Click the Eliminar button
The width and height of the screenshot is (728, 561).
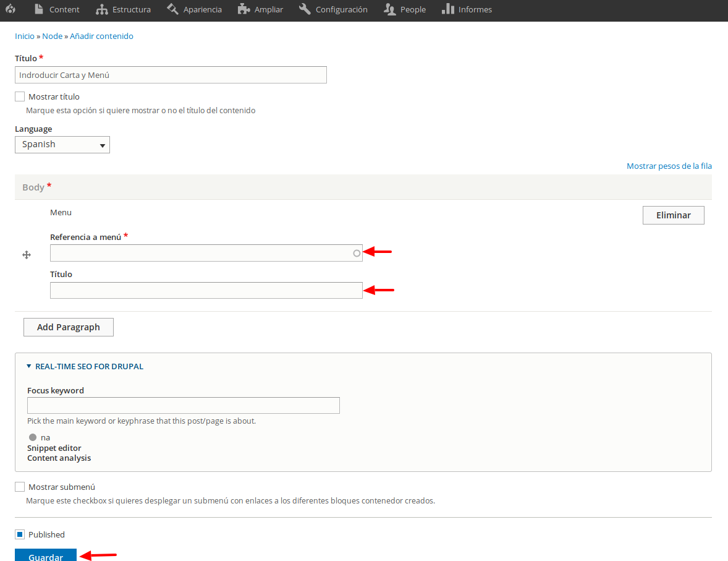click(673, 215)
